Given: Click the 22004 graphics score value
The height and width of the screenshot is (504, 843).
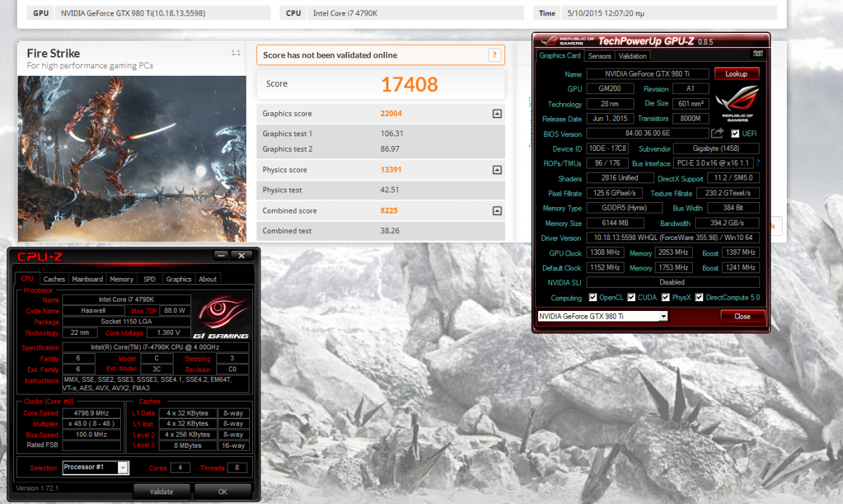Looking at the screenshot, I should [391, 114].
